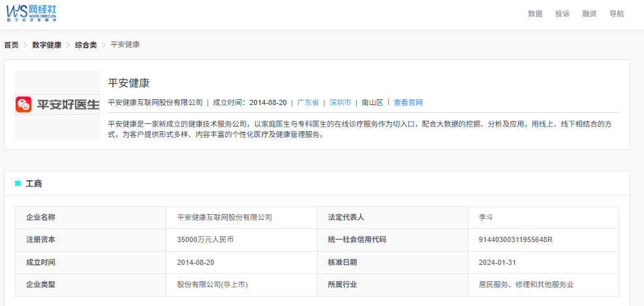Image resolution: width=644 pixels, height=306 pixels.
Task: Click the 平安好医生 company logo image
Action: [x=57, y=104]
